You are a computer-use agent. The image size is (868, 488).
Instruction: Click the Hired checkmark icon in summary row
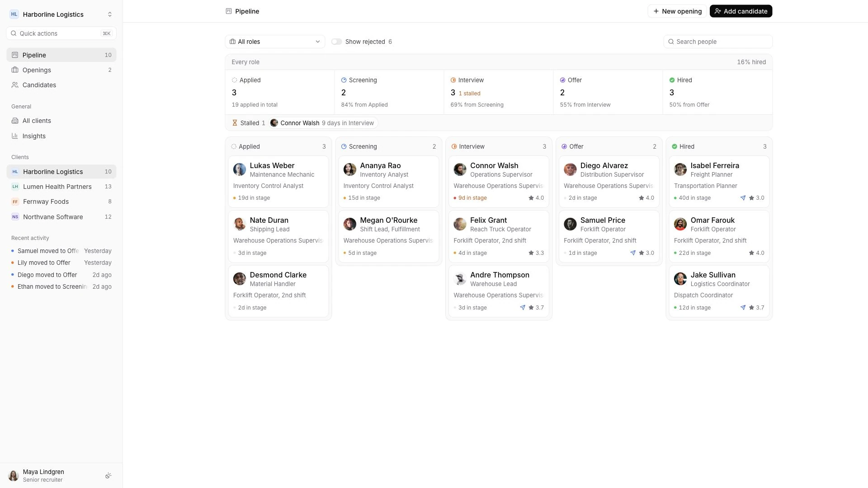click(672, 80)
